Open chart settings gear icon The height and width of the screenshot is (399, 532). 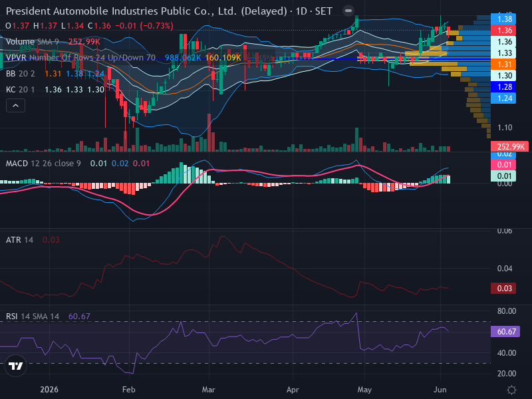coord(511,390)
